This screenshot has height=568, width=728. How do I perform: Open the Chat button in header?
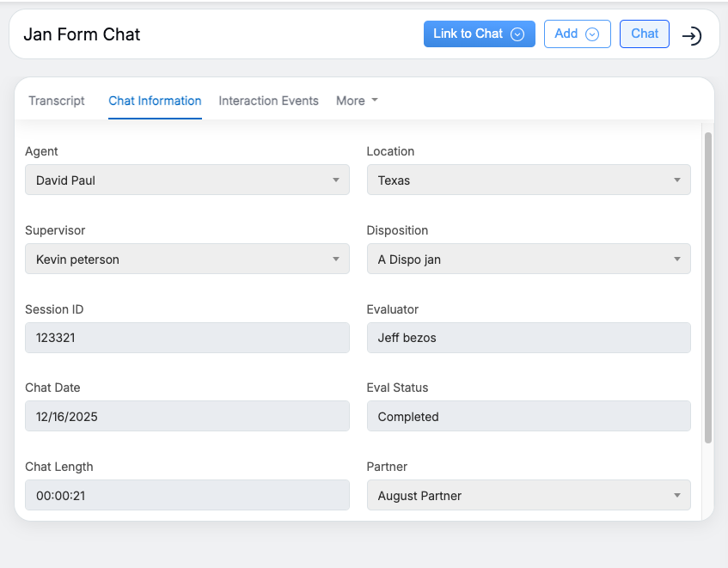point(644,34)
